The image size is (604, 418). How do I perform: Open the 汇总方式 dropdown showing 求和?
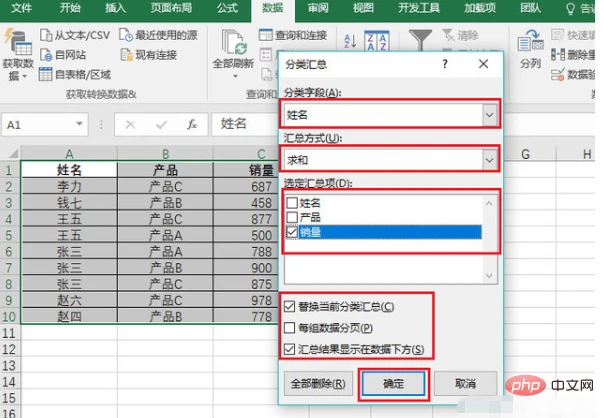(488, 158)
